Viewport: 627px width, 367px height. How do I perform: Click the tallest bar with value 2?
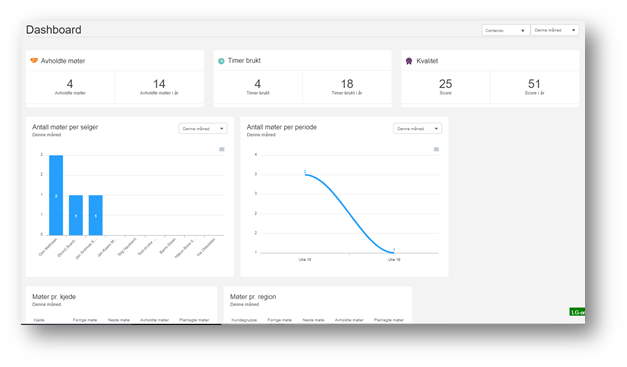click(x=56, y=195)
